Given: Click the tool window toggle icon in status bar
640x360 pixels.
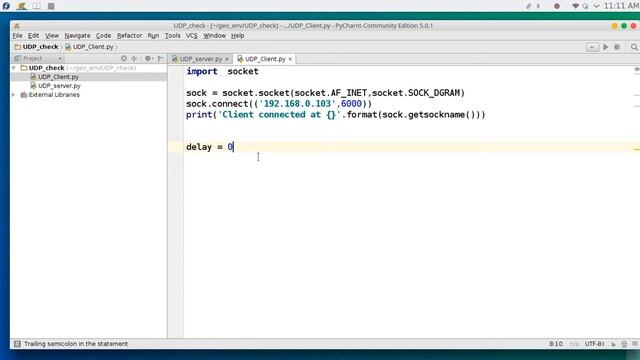Looking at the screenshot, I should (x=17, y=344).
